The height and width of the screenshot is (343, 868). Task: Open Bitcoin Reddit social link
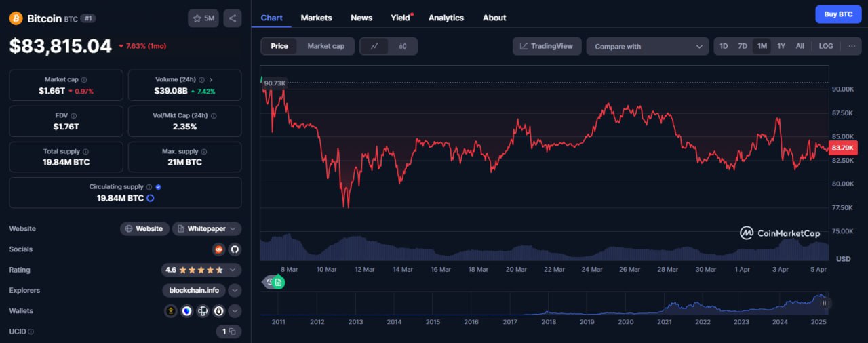pos(218,249)
